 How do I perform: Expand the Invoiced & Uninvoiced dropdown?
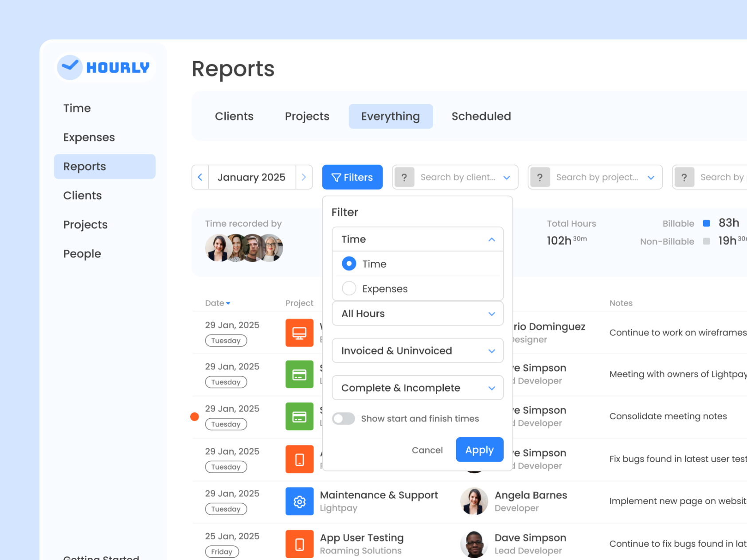(x=417, y=350)
